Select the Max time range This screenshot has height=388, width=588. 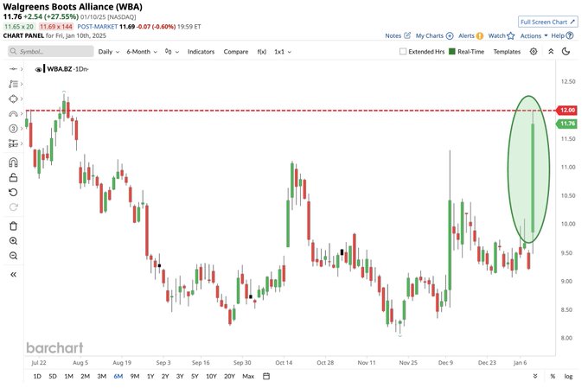248,377
